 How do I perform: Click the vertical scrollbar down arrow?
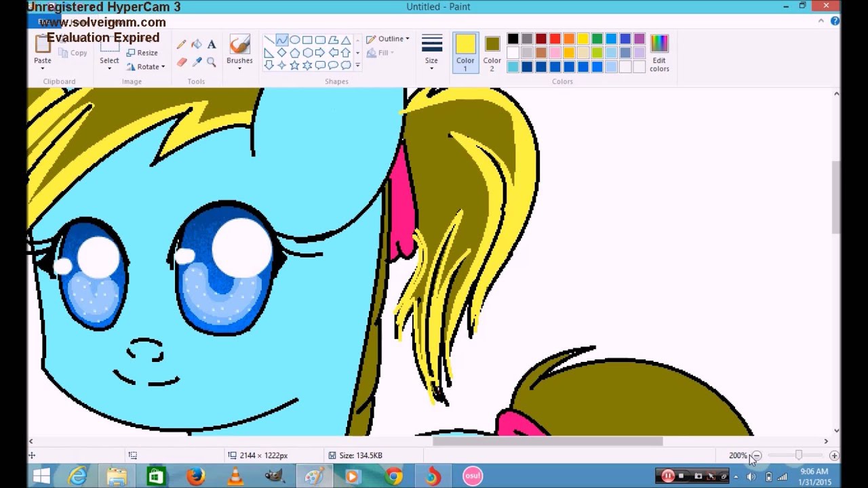(836, 430)
